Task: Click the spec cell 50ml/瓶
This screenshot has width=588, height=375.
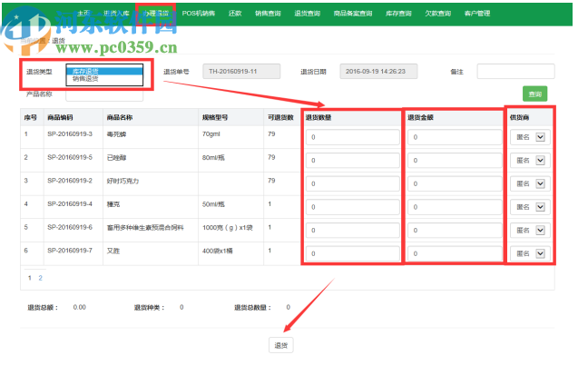Action: 213,204
